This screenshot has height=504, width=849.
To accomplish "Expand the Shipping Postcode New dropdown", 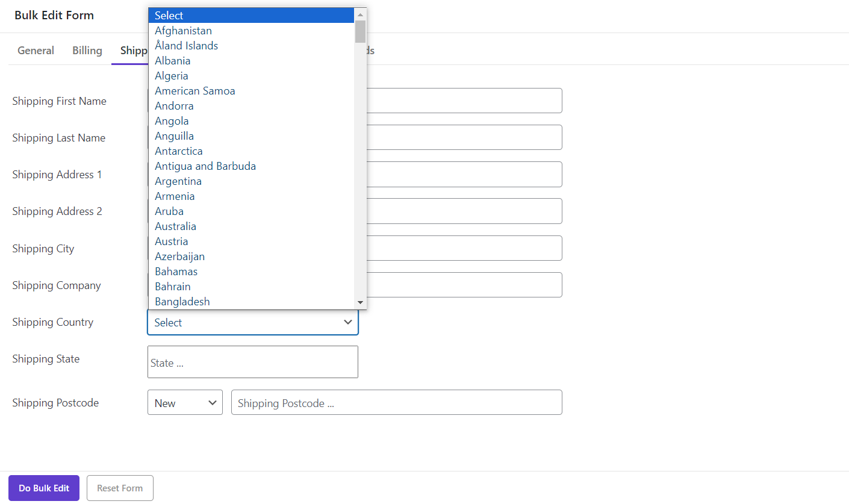I will pyautogui.click(x=185, y=403).
